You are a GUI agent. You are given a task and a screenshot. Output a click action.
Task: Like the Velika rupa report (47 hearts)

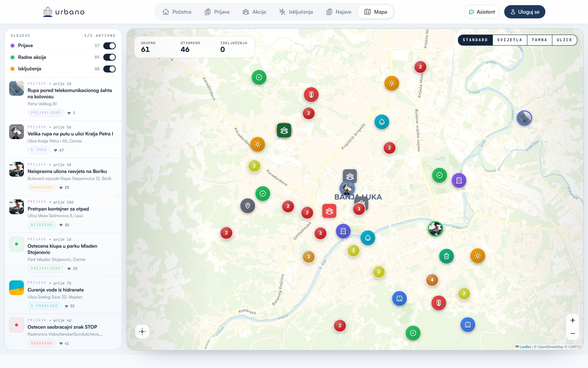tap(59, 150)
